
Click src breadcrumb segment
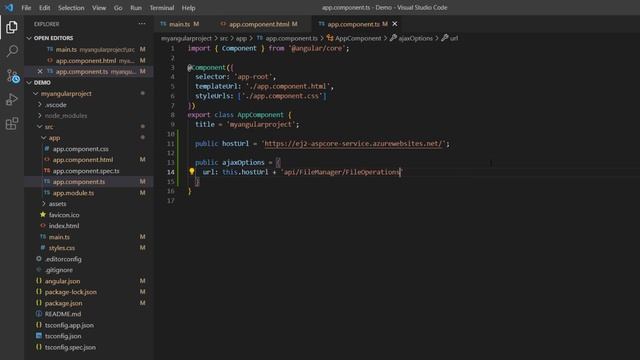point(224,38)
